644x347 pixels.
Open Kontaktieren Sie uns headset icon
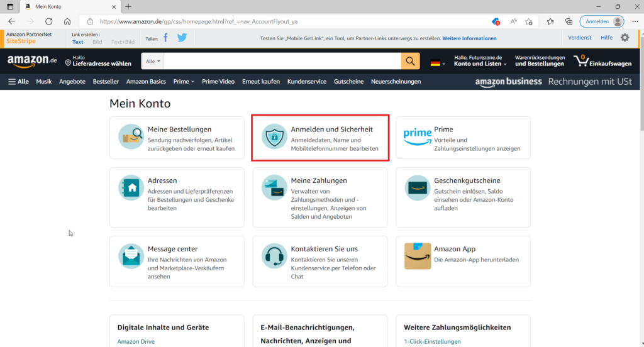274,256
